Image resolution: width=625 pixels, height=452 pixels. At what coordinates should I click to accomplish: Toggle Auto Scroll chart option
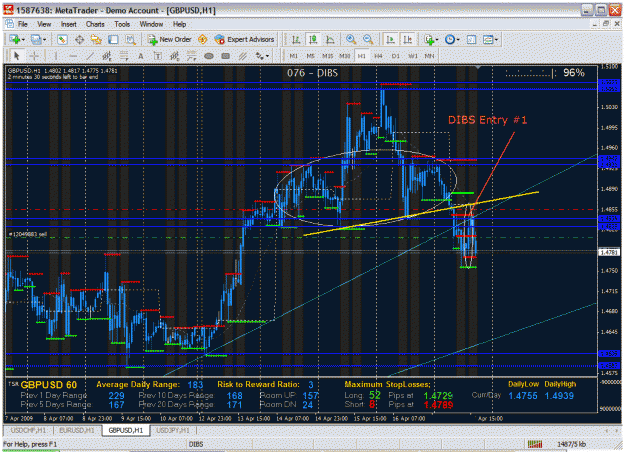(x=390, y=39)
